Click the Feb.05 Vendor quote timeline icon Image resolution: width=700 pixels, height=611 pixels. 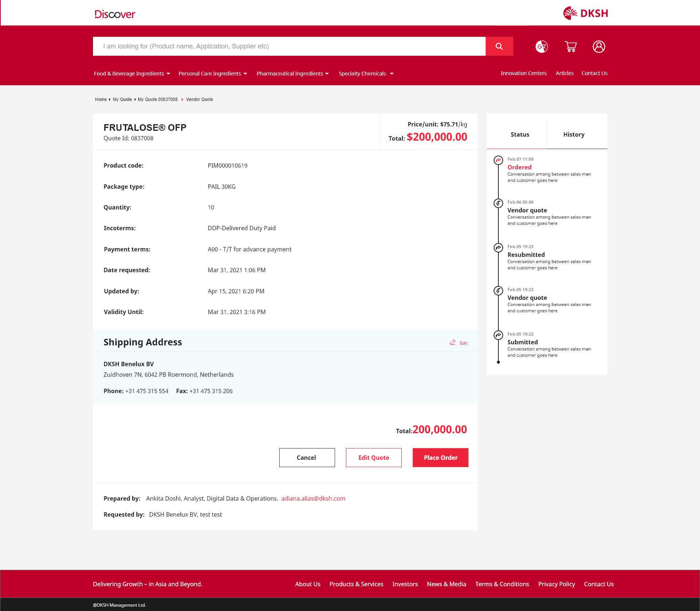point(498,290)
